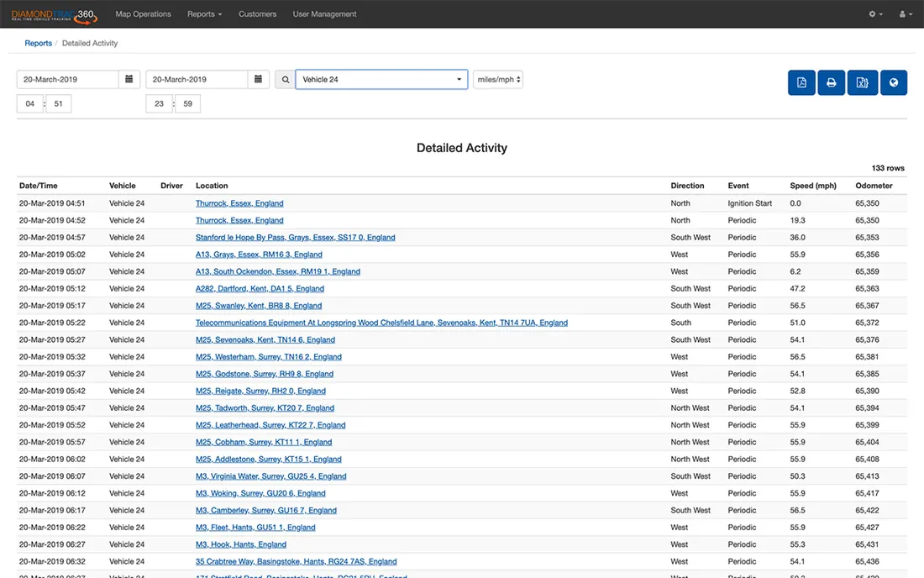924x578 pixels.
Task: Select the end minute field 59
Action: coord(187,103)
